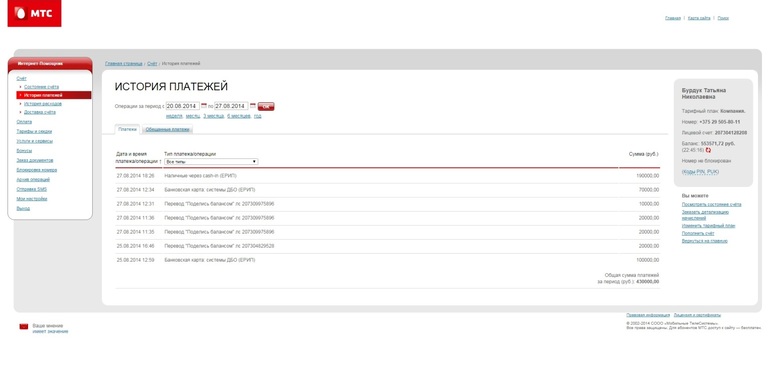The image size is (770, 382).
Task: Open Лицензии и сертификаты footer link
Action: coord(697,315)
